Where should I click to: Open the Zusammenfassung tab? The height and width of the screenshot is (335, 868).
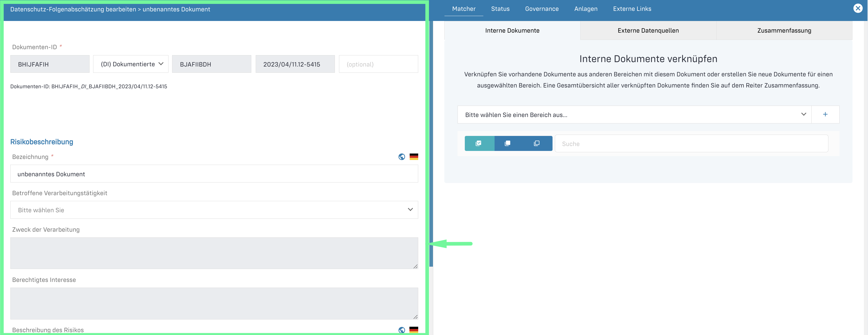784,31
